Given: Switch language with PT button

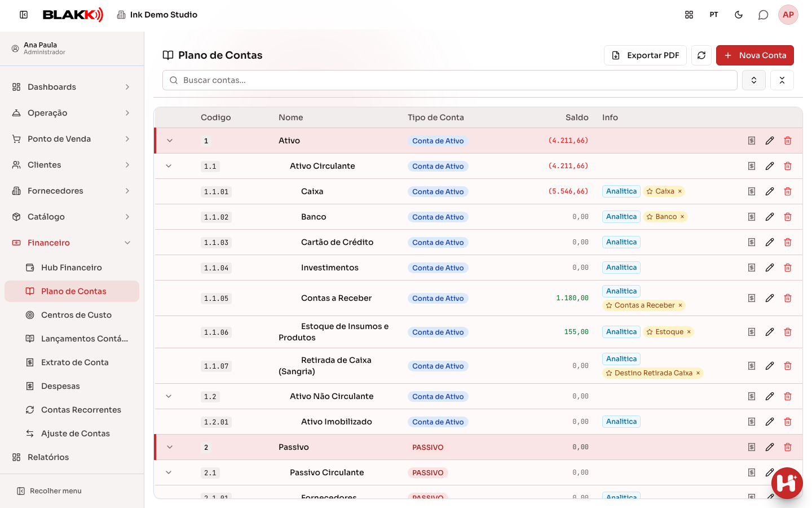Looking at the screenshot, I should [714, 15].
